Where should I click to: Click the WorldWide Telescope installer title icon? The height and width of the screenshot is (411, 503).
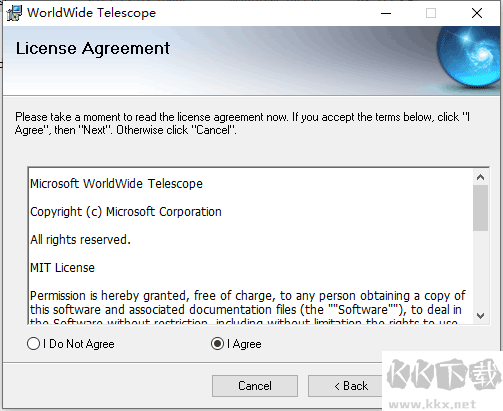[14, 13]
